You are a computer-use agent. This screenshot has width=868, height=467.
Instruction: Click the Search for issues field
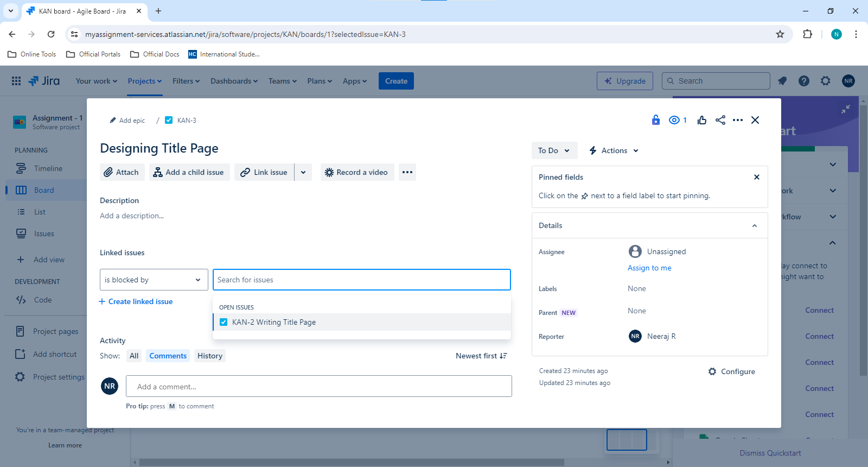362,280
